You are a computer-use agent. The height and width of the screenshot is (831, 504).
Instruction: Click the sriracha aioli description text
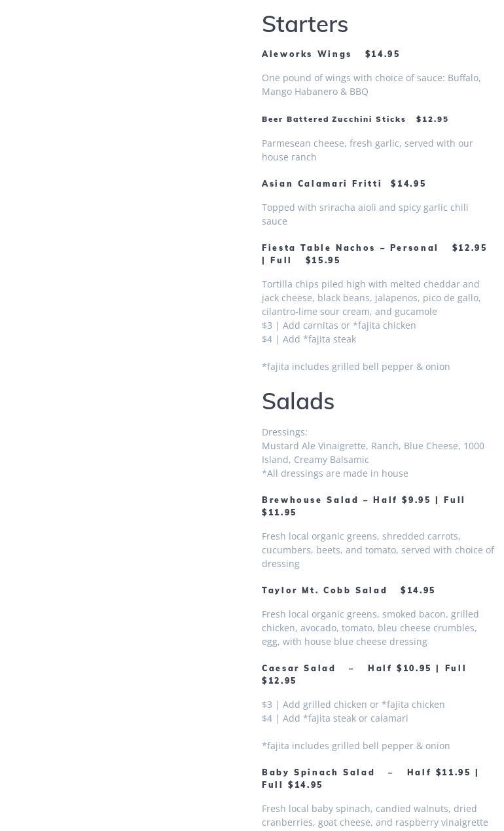pyautogui.click(x=365, y=214)
